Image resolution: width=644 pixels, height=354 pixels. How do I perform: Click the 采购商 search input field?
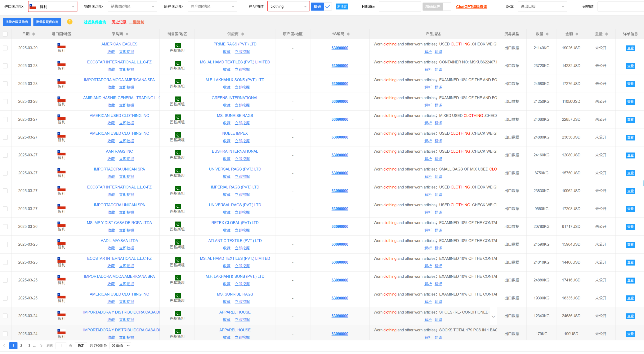click(x=620, y=7)
